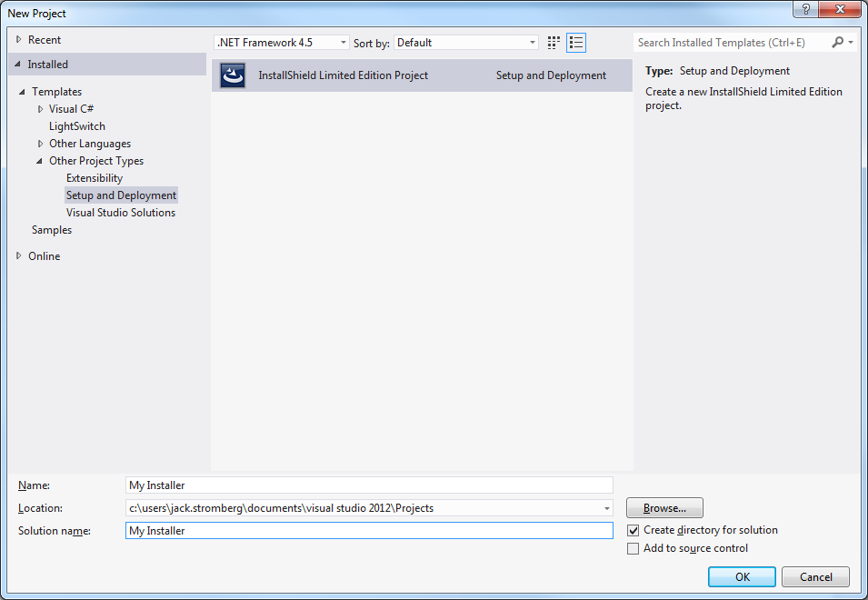868x600 pixels.
Task: Click the Online label
Action: [45, 256]
